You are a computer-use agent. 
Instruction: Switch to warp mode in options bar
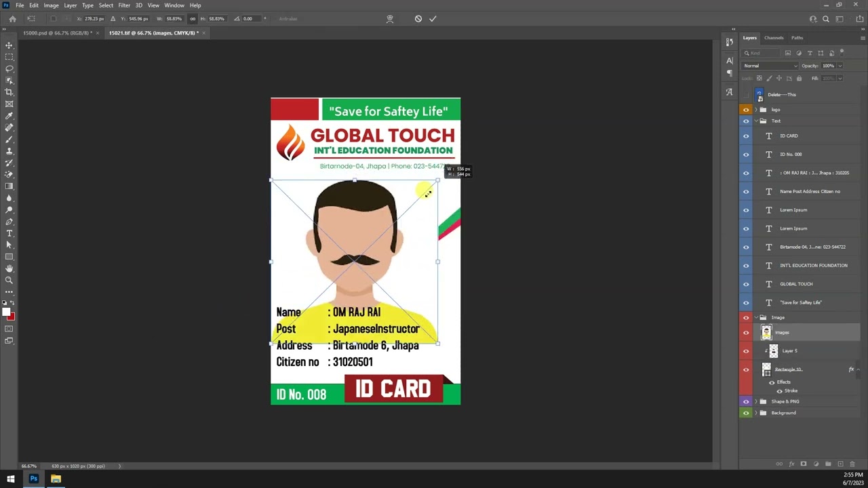click(390, 19)
